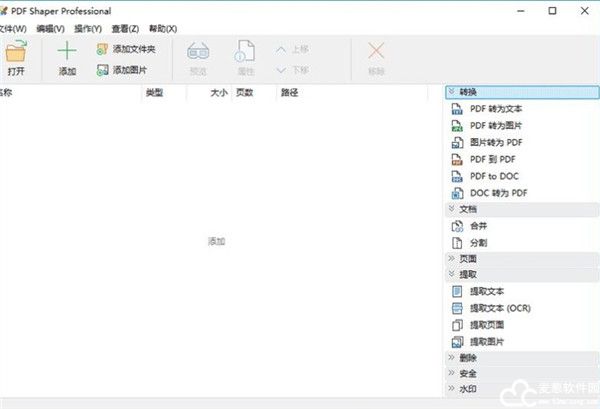Click the green plus 添加 icon
Viewport: 600px width, 409px height.
coord(67,53)
